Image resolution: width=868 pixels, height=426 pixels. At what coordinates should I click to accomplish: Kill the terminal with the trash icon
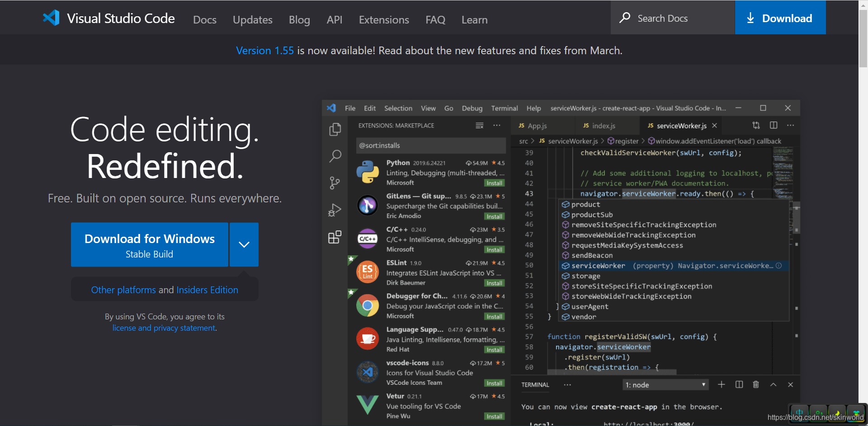point(756,384)
